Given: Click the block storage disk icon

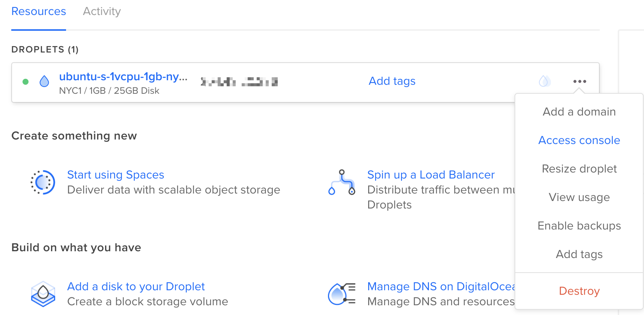Looking at the screenshot, I should click(43, 294).
